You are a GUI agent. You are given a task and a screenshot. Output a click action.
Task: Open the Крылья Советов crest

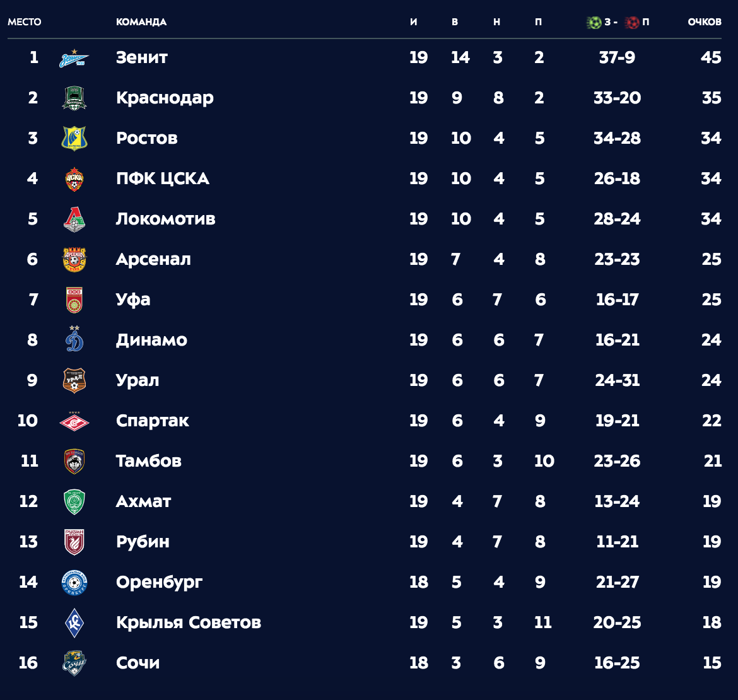(74, 623)
